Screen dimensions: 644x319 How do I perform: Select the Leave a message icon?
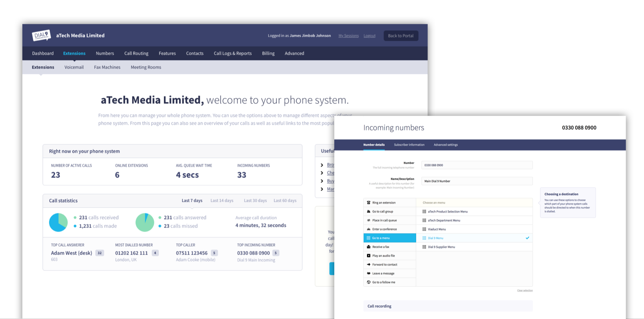coord(369,273)
